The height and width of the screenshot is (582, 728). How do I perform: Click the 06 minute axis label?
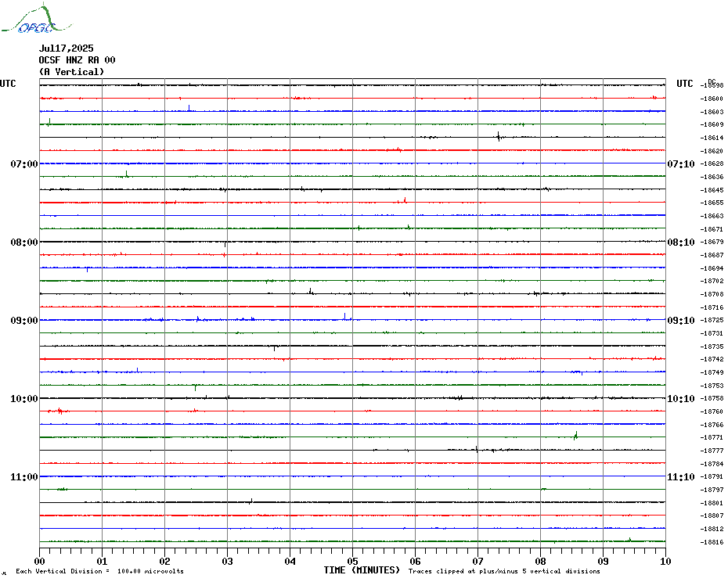416,561
